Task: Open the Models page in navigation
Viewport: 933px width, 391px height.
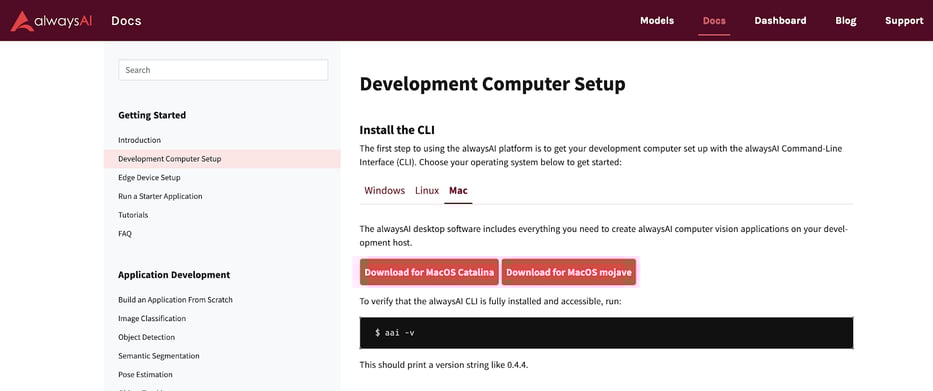Action: click(657, 20)
